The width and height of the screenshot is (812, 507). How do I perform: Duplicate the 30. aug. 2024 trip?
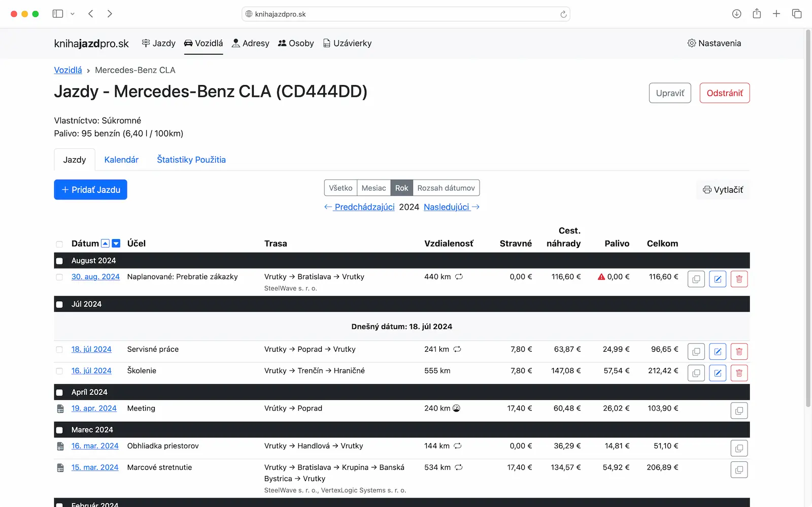pyautogui.click(x=696, y=279)
